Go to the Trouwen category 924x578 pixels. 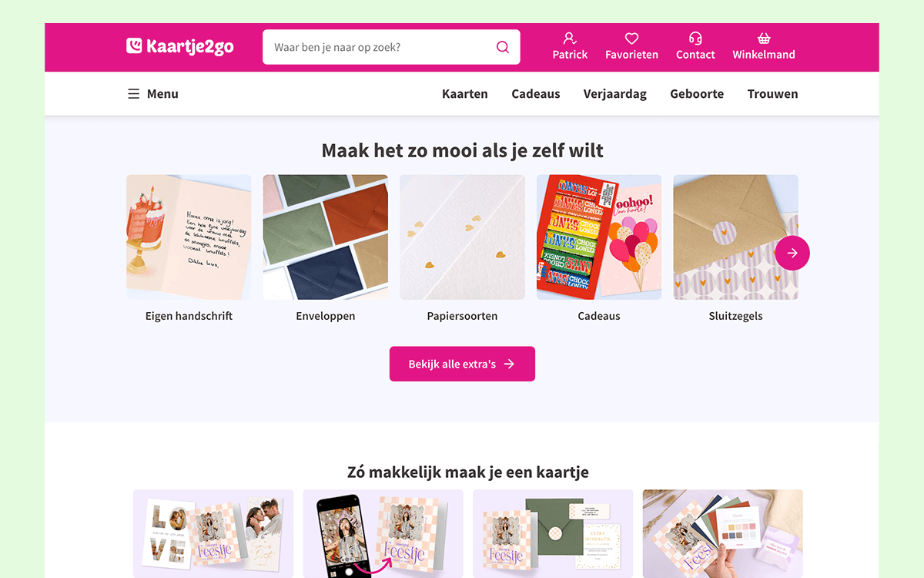click(772, 94)
